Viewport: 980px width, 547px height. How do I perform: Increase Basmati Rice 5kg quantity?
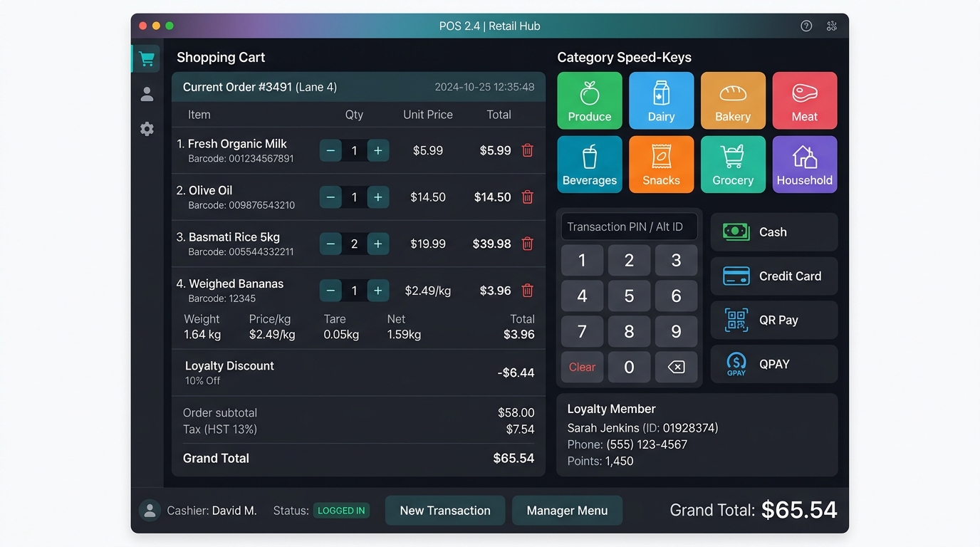click(x=377, y=244)
